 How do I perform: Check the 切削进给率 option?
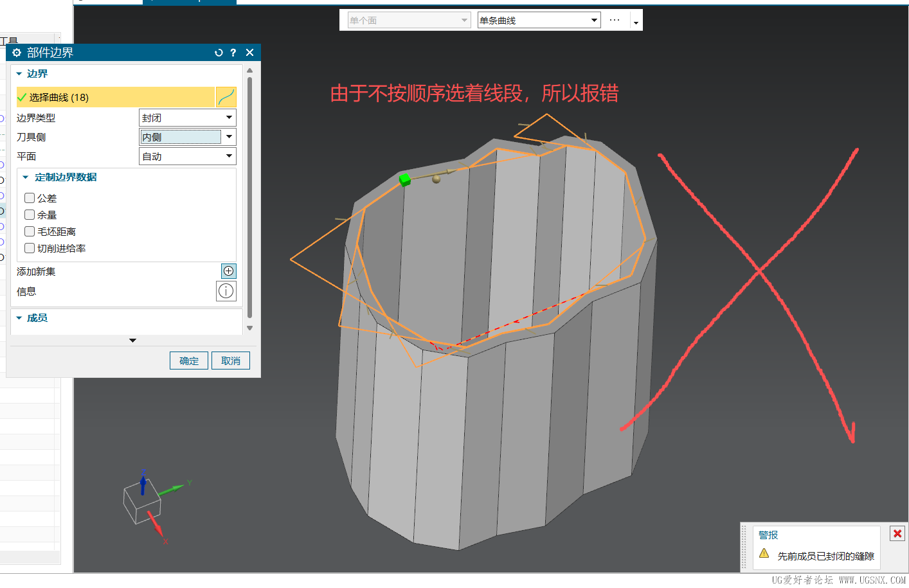pyautogui.click(x=30, y=248)
